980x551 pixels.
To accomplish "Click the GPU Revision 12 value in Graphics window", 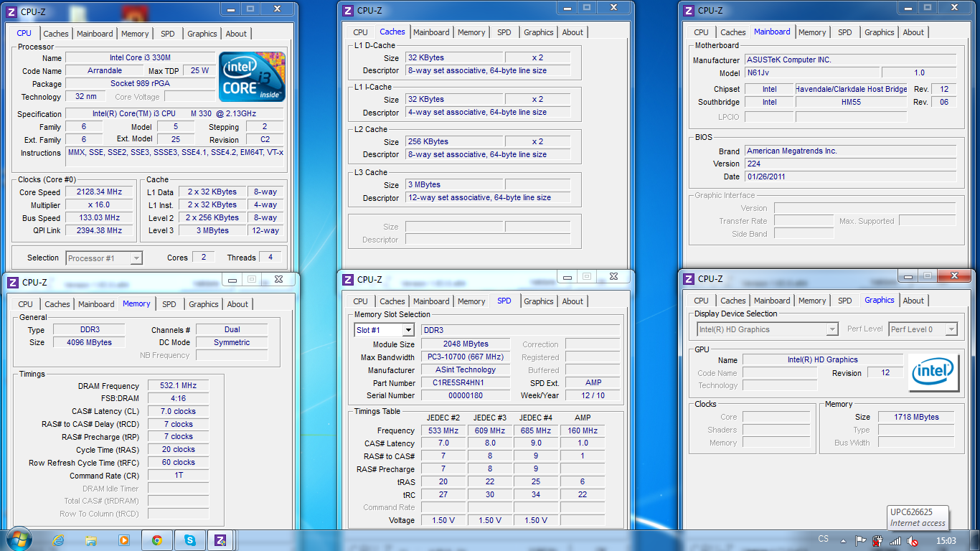I will pos(885,373).
